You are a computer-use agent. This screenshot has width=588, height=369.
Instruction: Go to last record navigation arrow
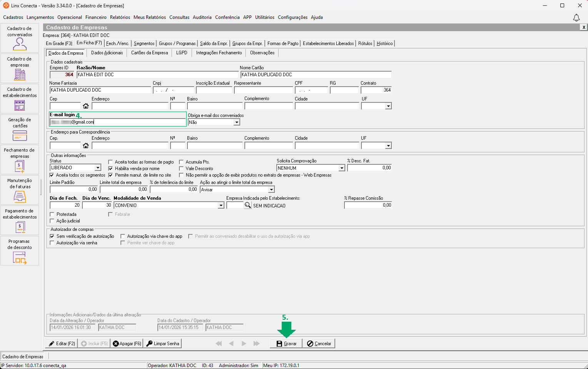point(256,344)
